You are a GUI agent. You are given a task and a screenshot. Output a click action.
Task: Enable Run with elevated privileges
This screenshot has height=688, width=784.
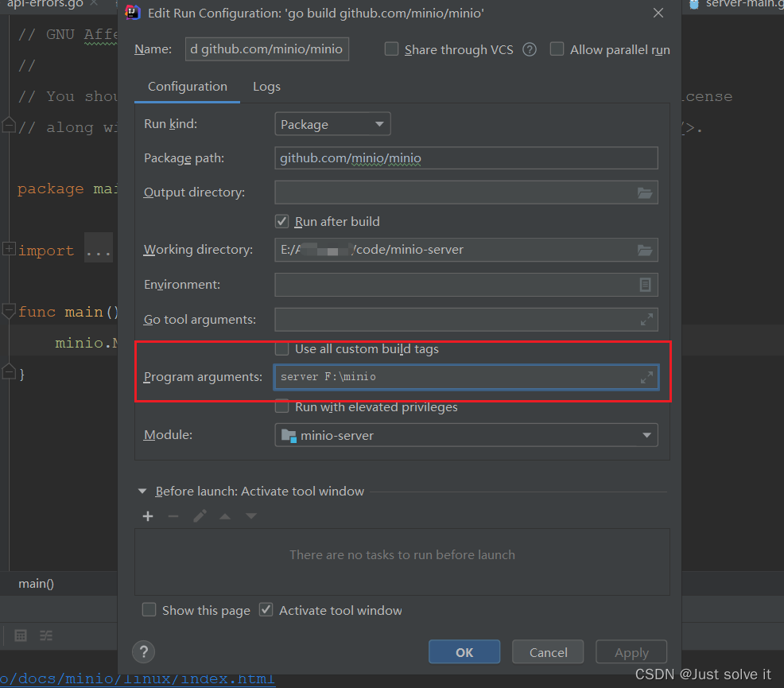click(282, 406)
